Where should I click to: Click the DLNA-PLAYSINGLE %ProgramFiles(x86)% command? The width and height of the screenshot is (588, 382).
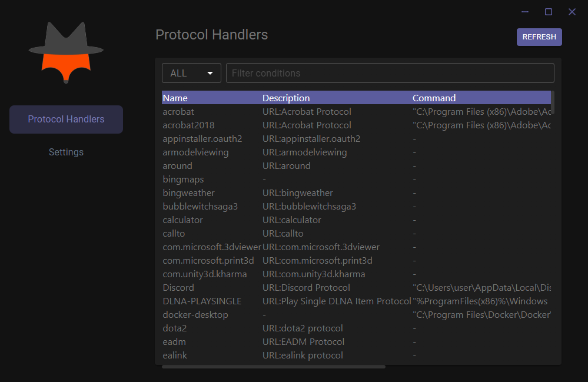click(480, 301)
